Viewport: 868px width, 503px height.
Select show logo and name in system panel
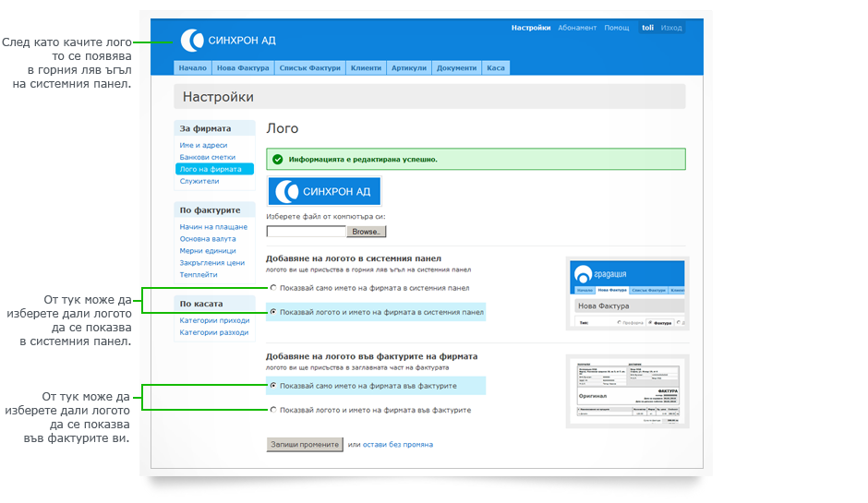click(273, 312)
